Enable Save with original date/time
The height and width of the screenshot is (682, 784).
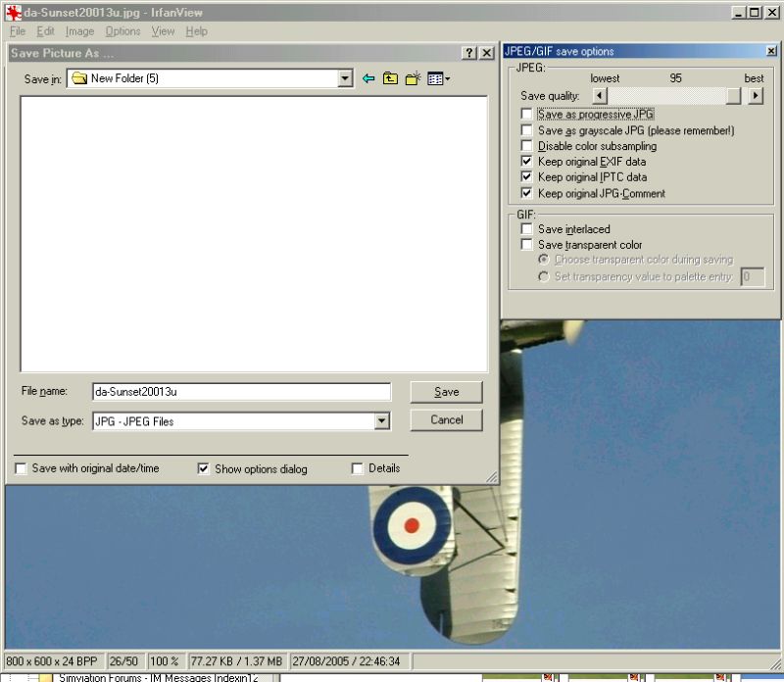22,469
